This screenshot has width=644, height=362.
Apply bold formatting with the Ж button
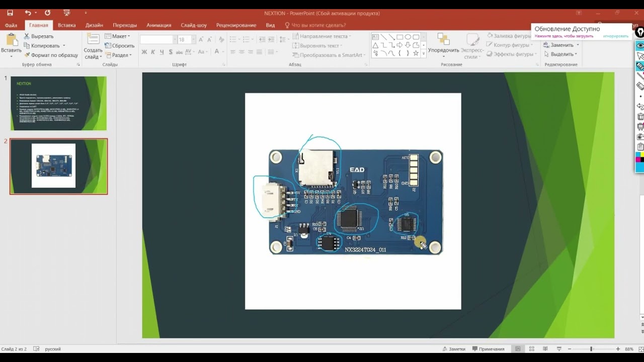[x=144, y=52]
